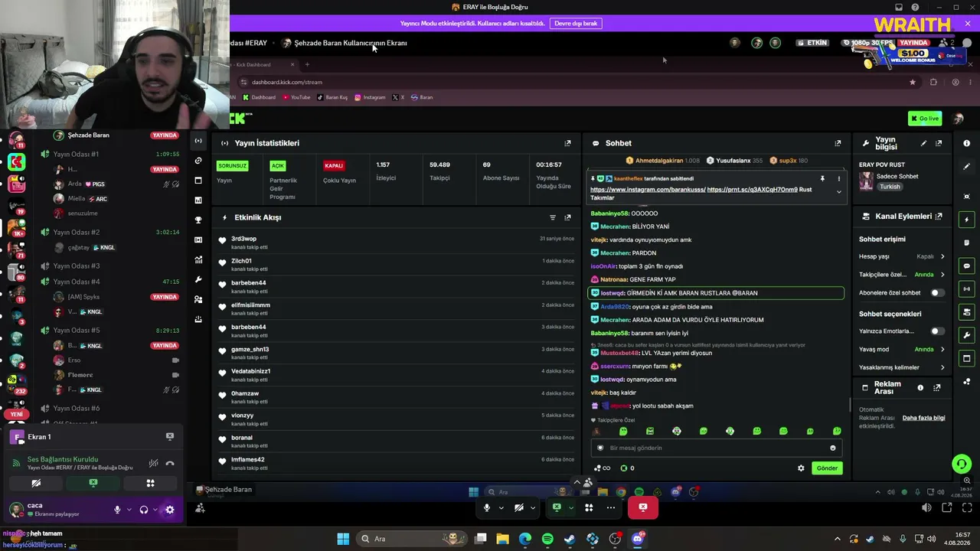Viewport: 980px width, 551px height.
Task: Toggle noise suppression in the voice panel
Action: click(x=154, y=463)
